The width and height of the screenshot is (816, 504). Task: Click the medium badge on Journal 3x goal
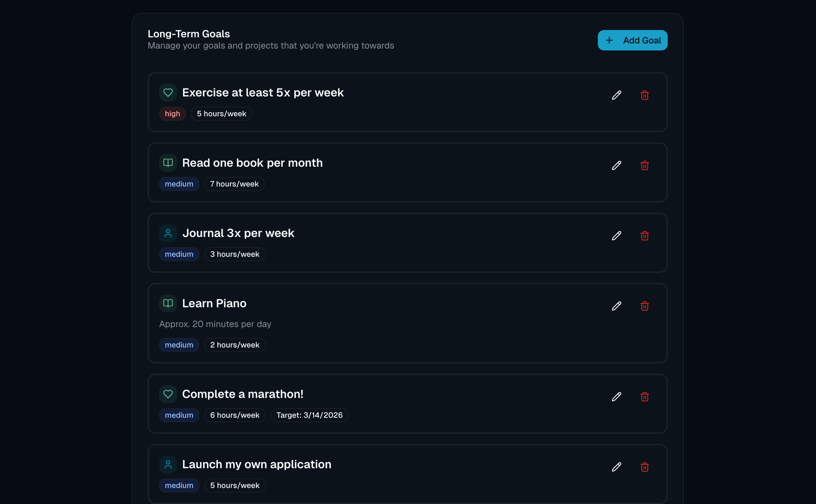pyautogui.click(x=179, y=254)
